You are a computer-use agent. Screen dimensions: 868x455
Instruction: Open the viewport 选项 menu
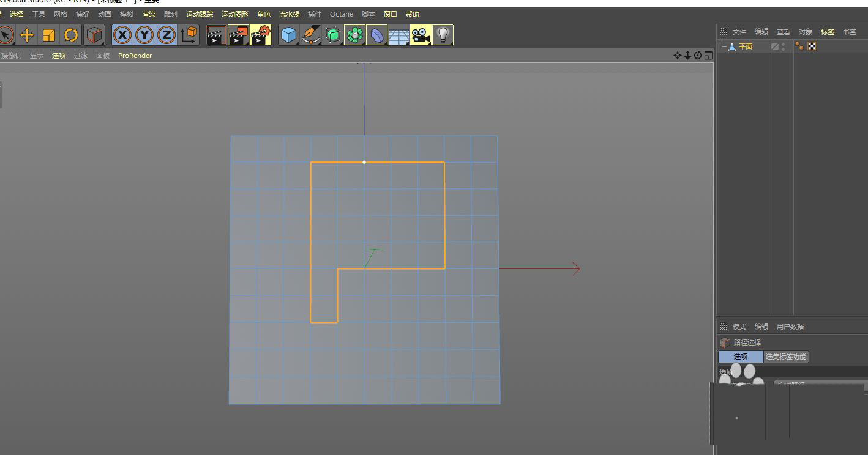[x=59, y=56]
